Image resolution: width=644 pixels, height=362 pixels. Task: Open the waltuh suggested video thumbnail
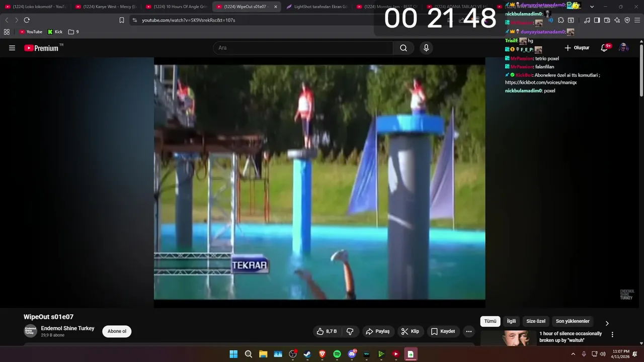[x=508, y=338]
